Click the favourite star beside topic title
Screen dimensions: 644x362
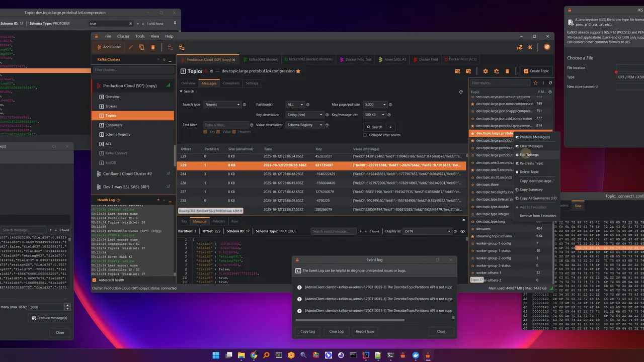pyautogui.click(x=298, y=71)
